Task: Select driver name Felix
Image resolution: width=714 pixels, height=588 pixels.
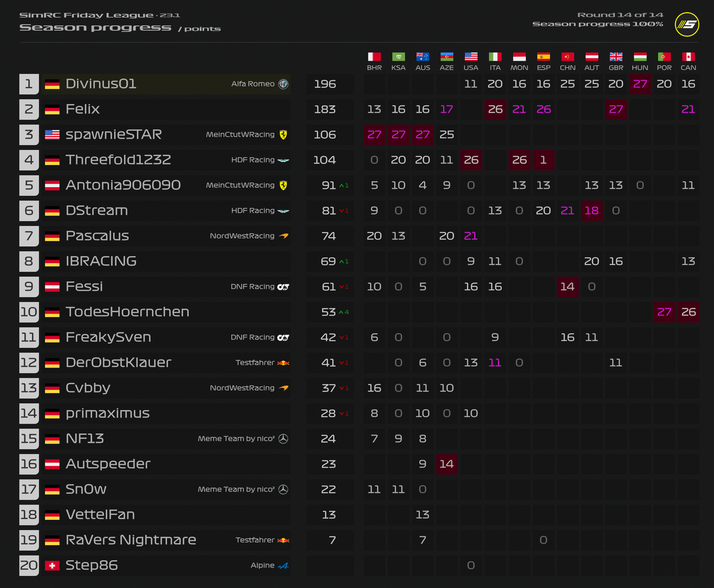Action: [83, 109]
